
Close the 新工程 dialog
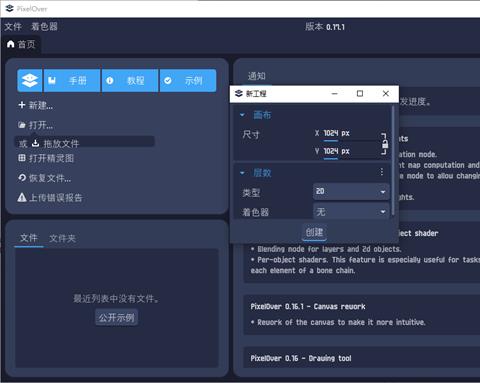(386, 94)
